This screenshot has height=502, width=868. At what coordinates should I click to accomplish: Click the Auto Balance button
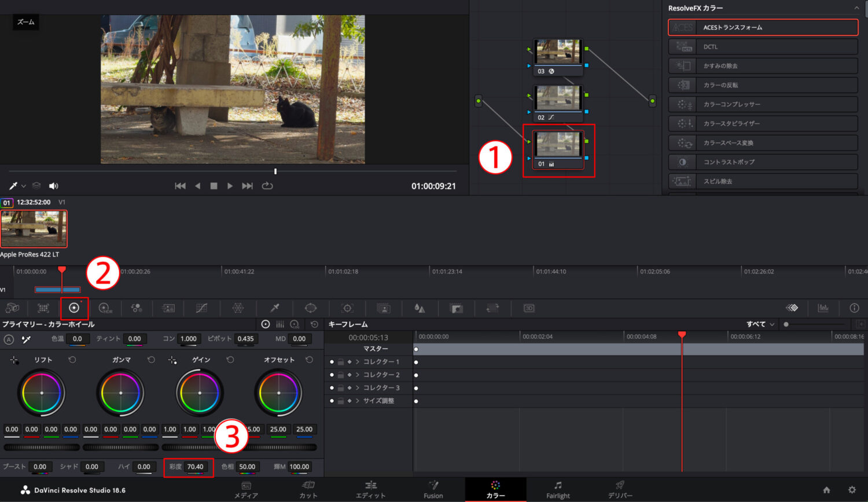(x=9, y=339)
